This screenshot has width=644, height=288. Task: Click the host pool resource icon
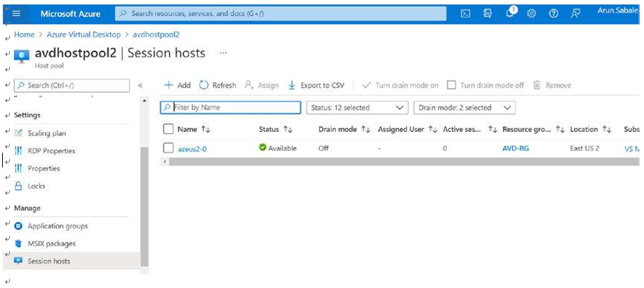tap(21, 56)
